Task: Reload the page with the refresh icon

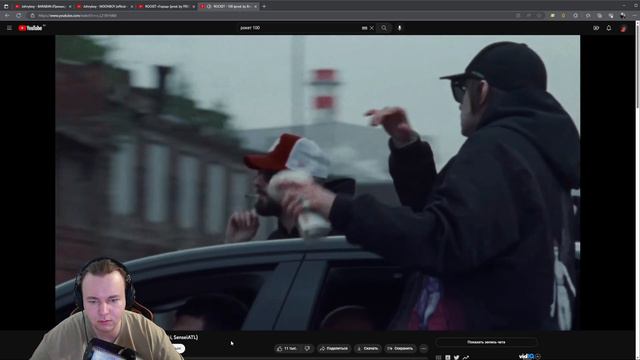Action: point(18,16)
